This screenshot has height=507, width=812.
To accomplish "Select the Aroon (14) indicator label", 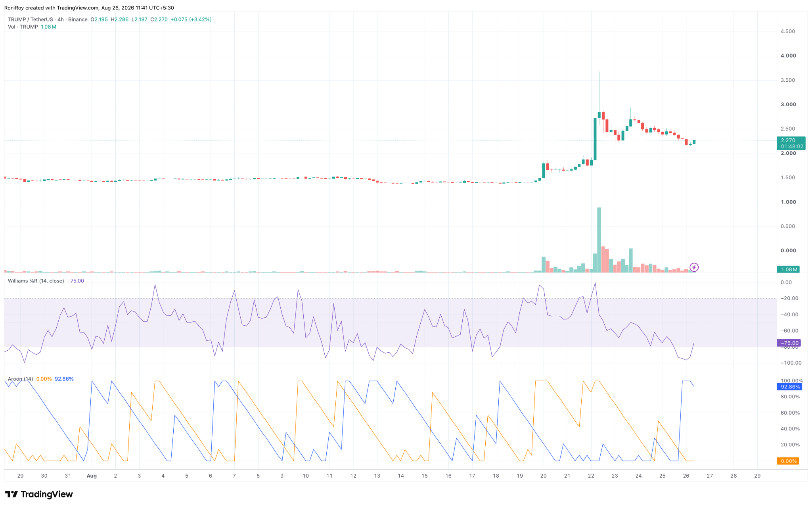I will pos(21,379).
